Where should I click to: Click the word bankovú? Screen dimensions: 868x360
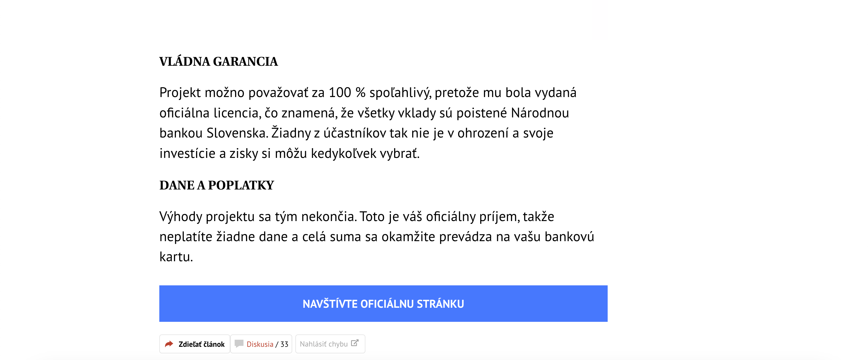(x=569, y=237)
